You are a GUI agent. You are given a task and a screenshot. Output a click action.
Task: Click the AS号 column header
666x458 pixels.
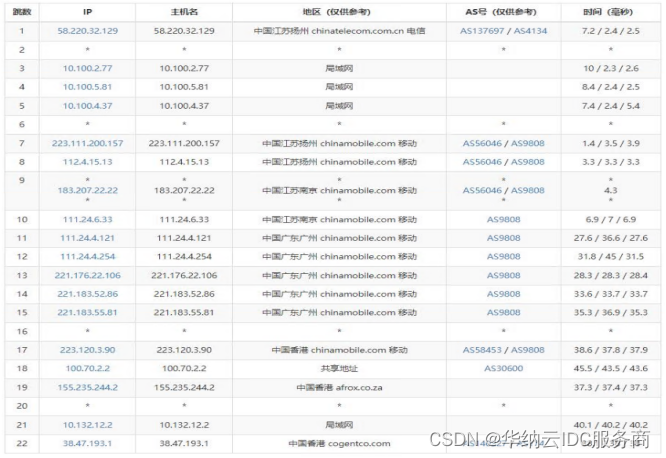[x=503, y=11]
